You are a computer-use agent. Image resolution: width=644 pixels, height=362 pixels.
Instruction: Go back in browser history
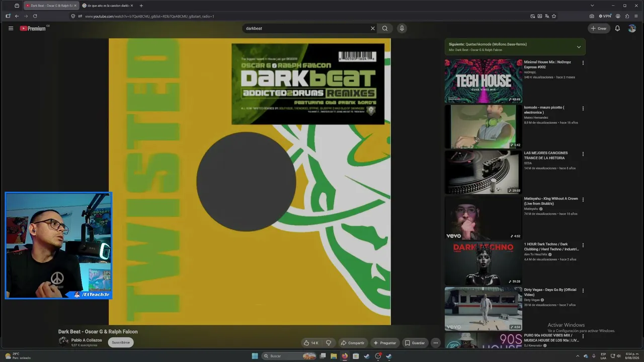coord(17,16)
